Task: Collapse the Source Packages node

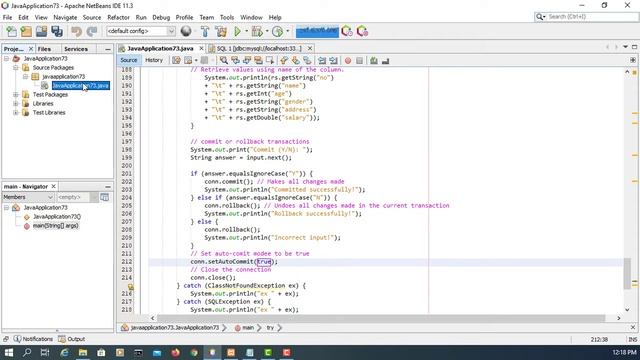Action: point(16,68)
